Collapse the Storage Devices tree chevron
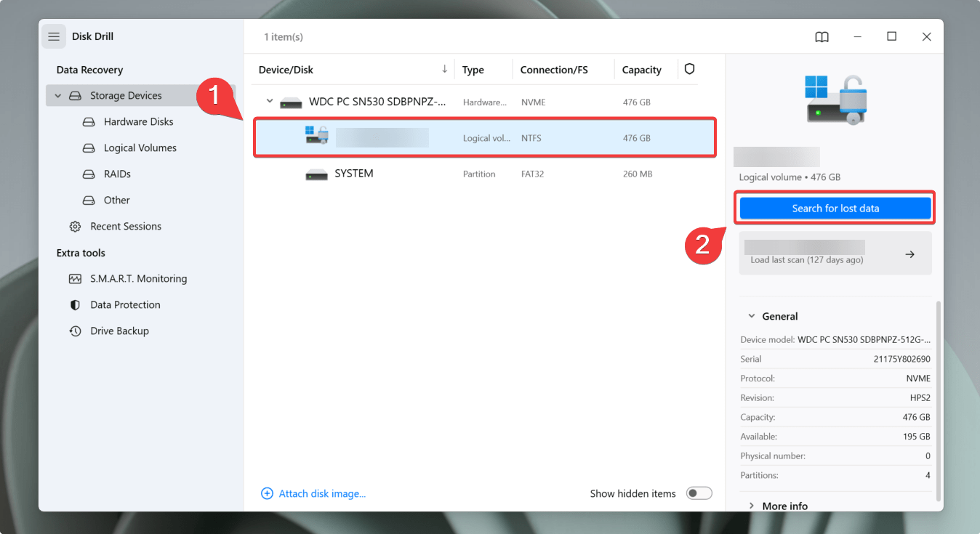 [x=58, y=96]
